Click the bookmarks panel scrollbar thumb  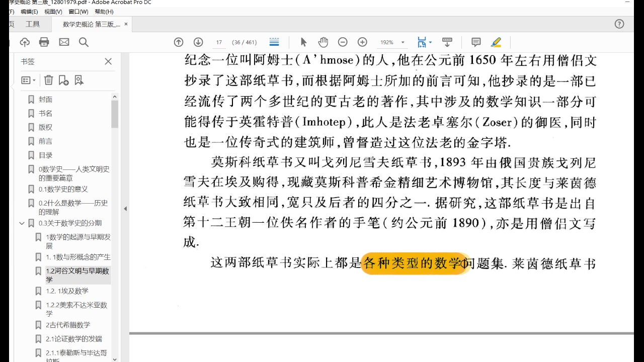click(115, 114)
